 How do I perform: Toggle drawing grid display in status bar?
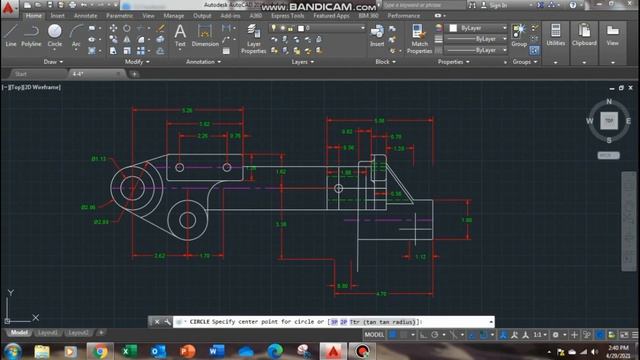click(x=392, y=335)
